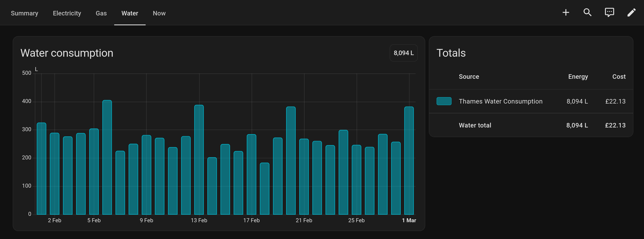644x239 pixels.
Task: Click the Water consumption card title
Action: click(x=67, y=53)
